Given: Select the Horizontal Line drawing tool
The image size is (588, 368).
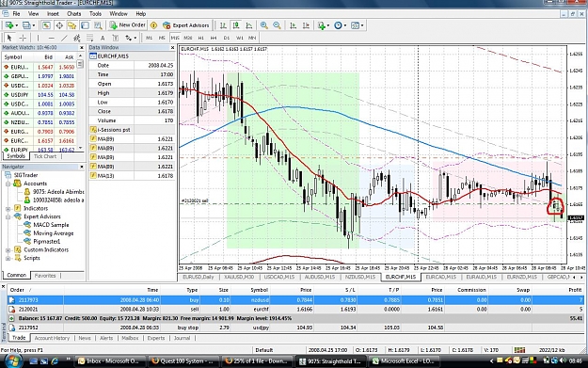Looking at the screenshot, I should click(52, 38).
